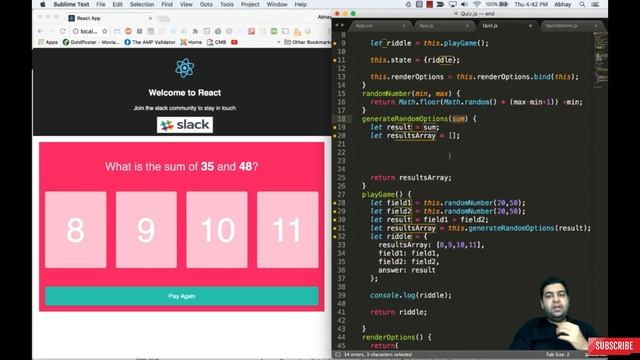Open the Apple menu
This screenshot has width=640, height=360.
click(43, 4)
